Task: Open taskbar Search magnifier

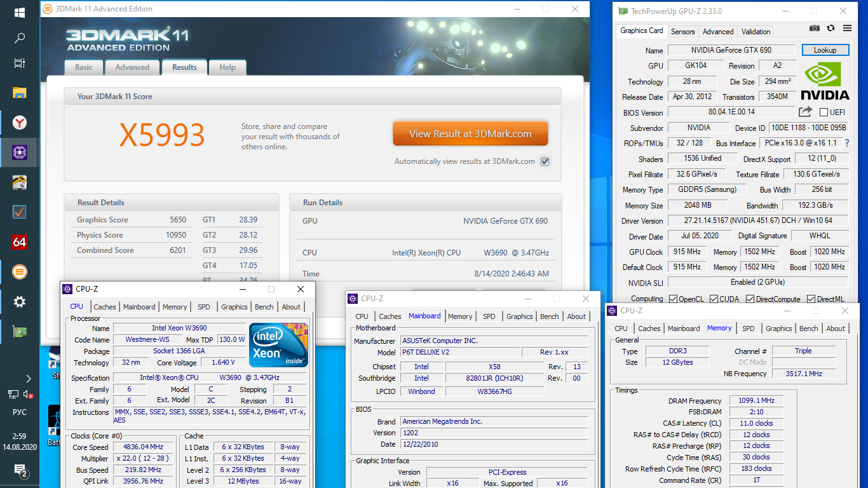Action: coord(19,38)
